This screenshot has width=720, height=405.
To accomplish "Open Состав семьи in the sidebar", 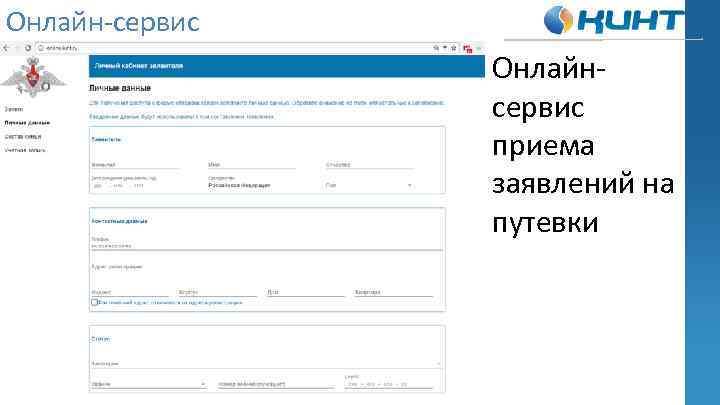I will pyautogui.click(x=23, y=137).
